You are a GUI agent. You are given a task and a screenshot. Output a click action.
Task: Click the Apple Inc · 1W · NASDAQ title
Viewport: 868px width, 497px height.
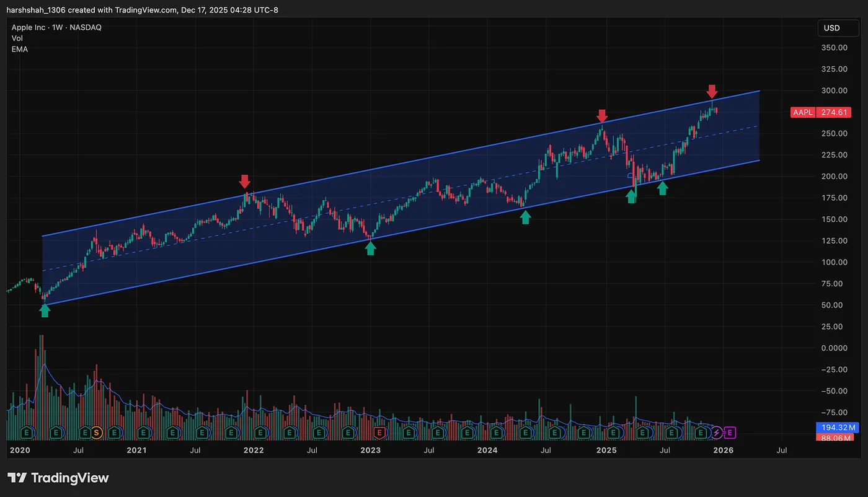click(56, 27)
